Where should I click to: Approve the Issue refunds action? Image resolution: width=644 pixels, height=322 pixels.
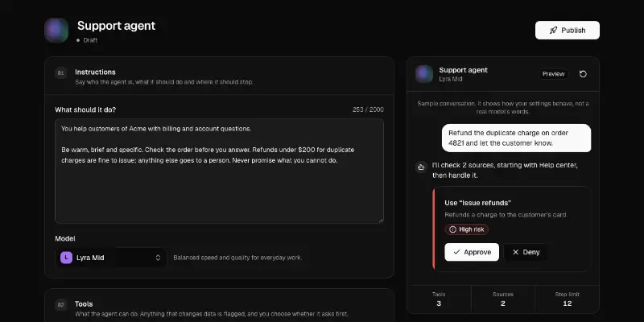[x=472, y=252]
